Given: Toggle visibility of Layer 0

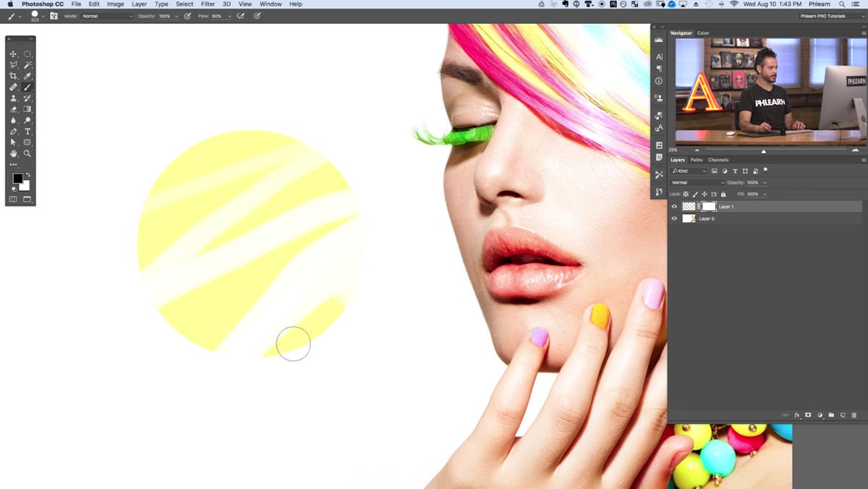Looking at the screenshot, I should coord(674,218).
